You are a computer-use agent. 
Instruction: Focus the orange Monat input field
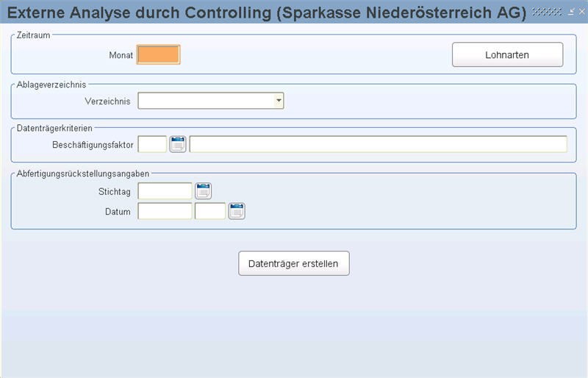158,55
